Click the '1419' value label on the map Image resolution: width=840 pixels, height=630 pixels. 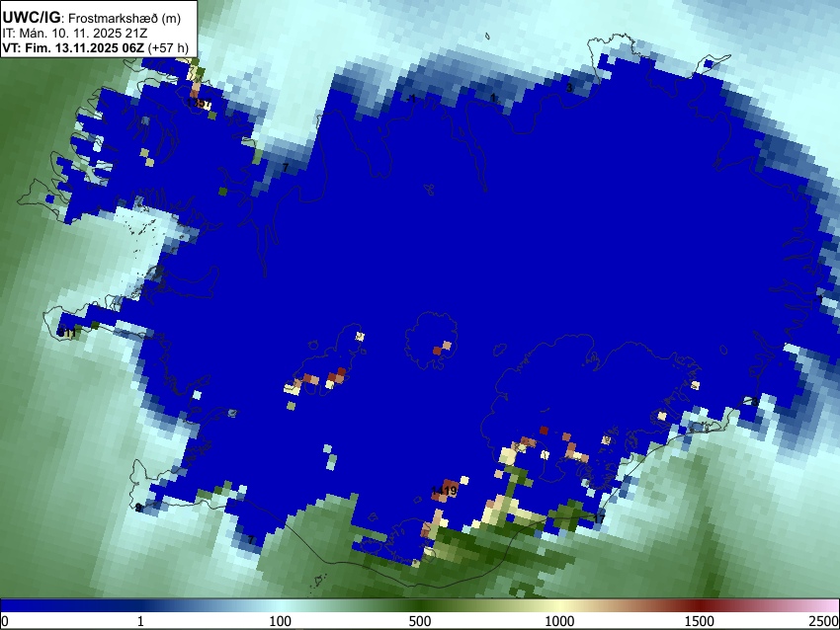444,491
